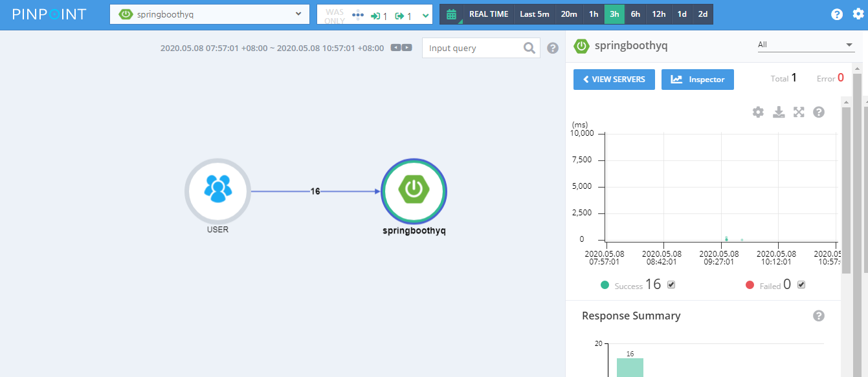Open the server map depth dropdown chevron
The image size is (868, 377).
424,14
